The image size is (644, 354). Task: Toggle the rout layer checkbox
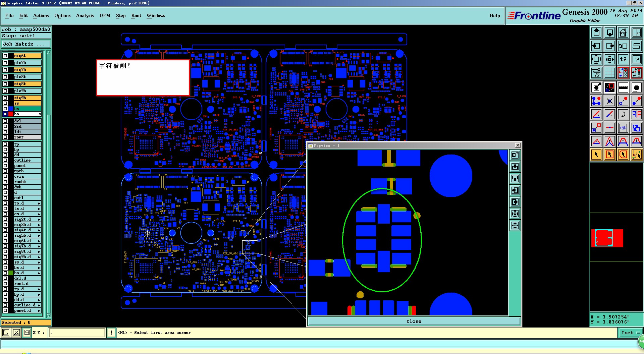5,137
